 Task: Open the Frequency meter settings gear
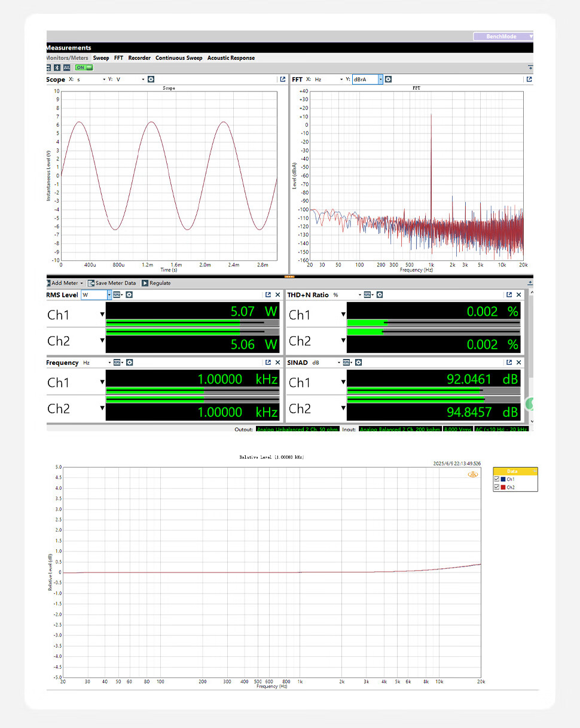(129, 363)
